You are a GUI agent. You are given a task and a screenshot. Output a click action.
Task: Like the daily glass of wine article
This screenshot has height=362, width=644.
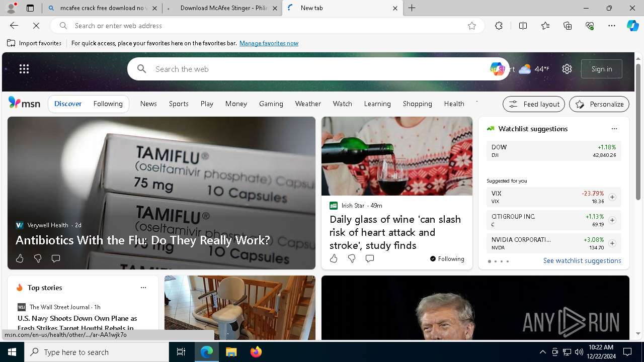point(334,258)
